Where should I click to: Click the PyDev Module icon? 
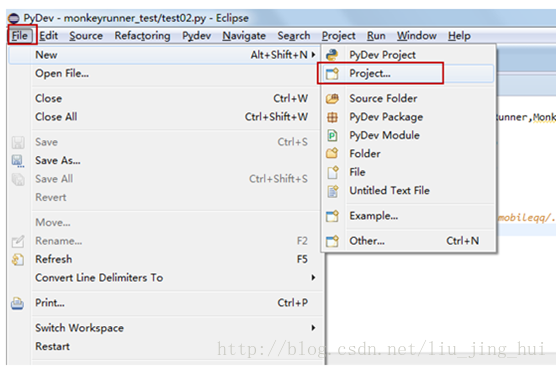pyautogui.click(x=332, y=135)
